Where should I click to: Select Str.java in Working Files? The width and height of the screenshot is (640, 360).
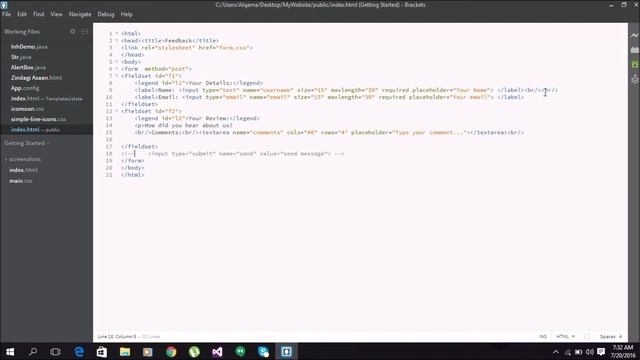(21, 57)
